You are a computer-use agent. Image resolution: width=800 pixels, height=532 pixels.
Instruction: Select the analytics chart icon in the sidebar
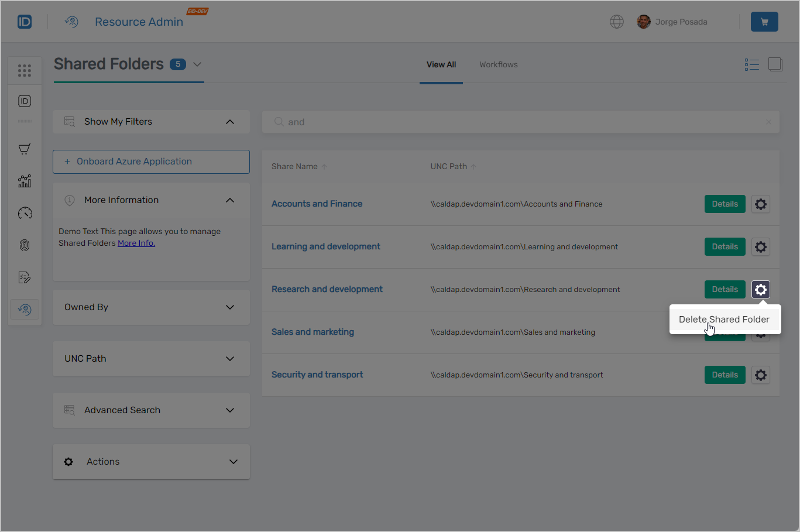click(x=24, y=181)
